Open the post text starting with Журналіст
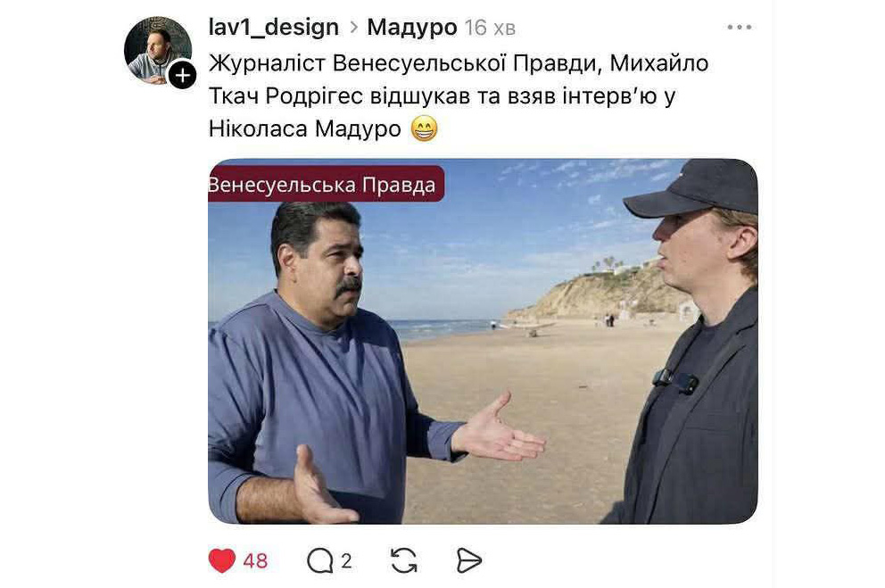The width and height of the screenshot is (885, 588). pyautogui.click(x=459, y=96)
